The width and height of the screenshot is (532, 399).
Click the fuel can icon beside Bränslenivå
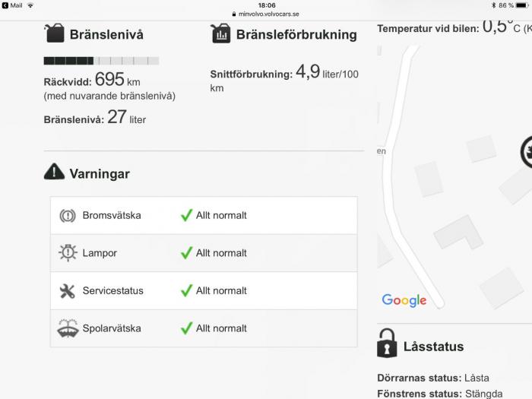(x=54, y=33)
